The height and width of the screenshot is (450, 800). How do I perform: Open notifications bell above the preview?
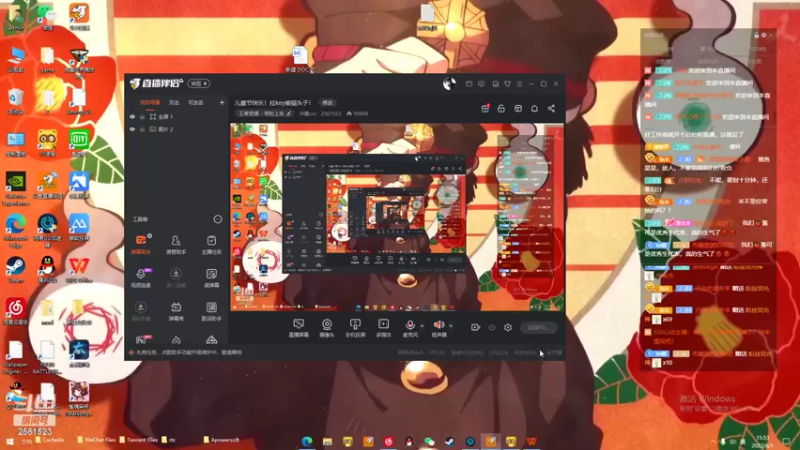(x=534, y=108)
